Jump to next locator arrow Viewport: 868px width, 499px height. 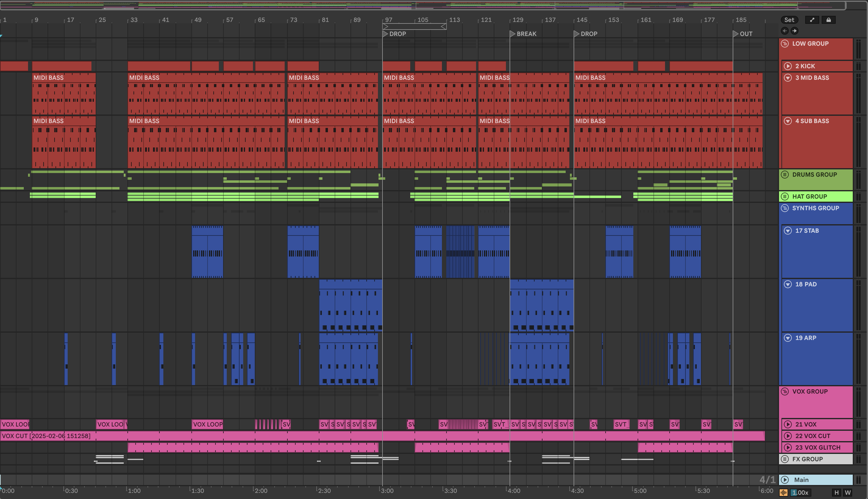pos(794,31)
